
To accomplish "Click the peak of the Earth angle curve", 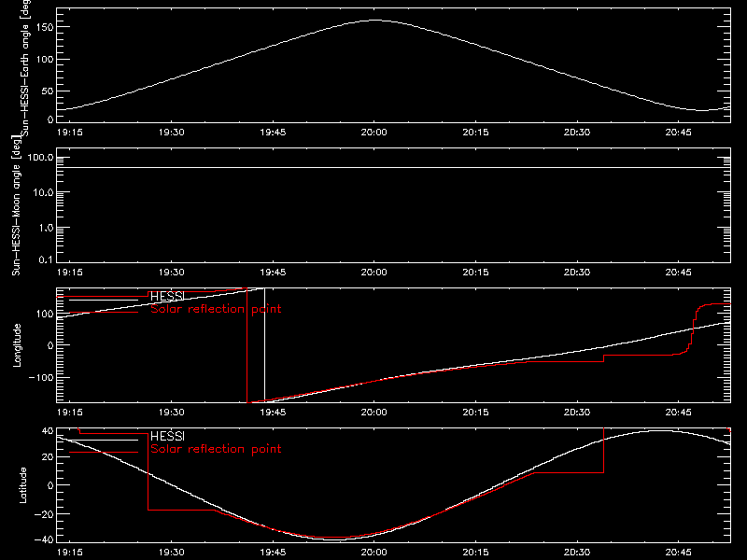I will pyautogui.click(x=375, y=20).
